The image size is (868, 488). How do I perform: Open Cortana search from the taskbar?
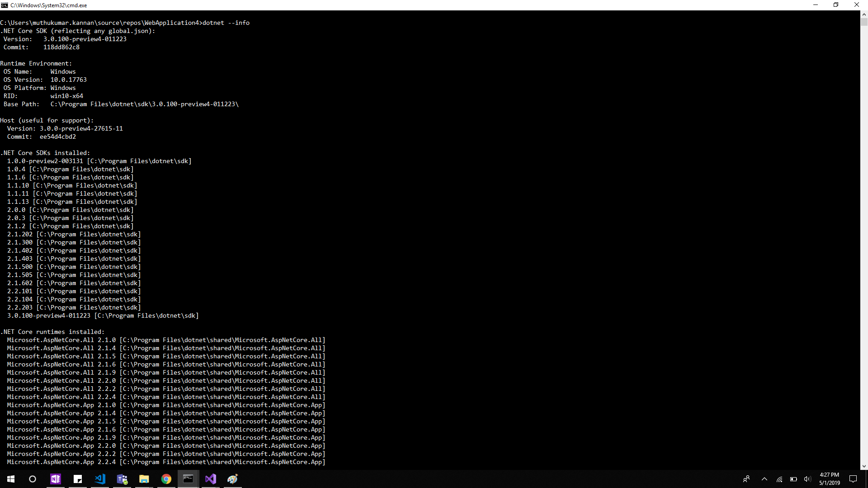[32, 479]
